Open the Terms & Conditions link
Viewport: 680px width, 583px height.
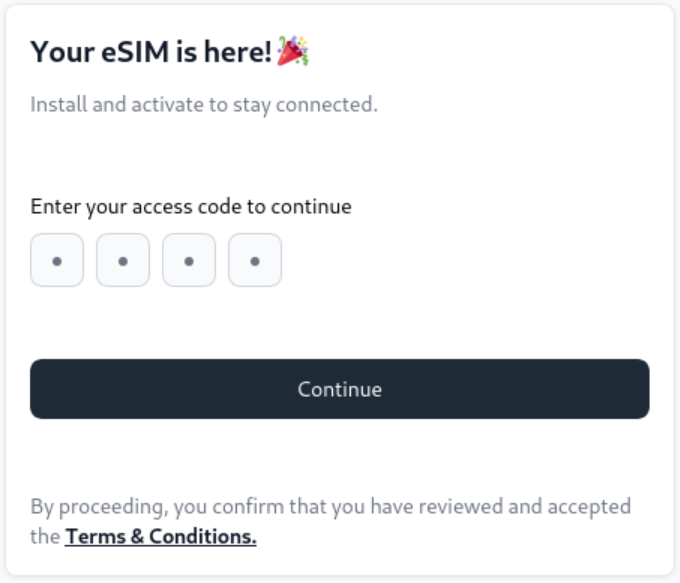click(161, 537)
